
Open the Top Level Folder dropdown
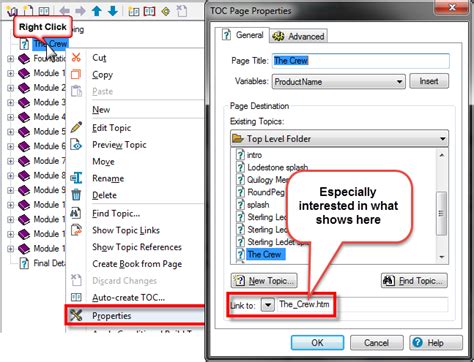point(443,139)
